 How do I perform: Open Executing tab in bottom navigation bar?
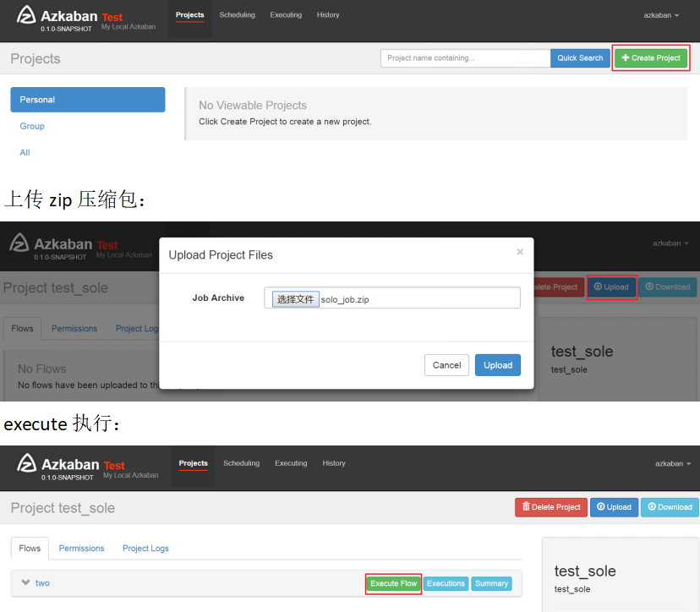291,463
